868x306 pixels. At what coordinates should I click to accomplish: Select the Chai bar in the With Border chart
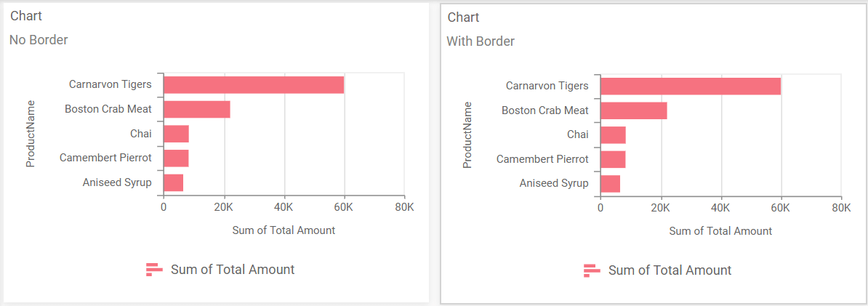coord(613,135)
